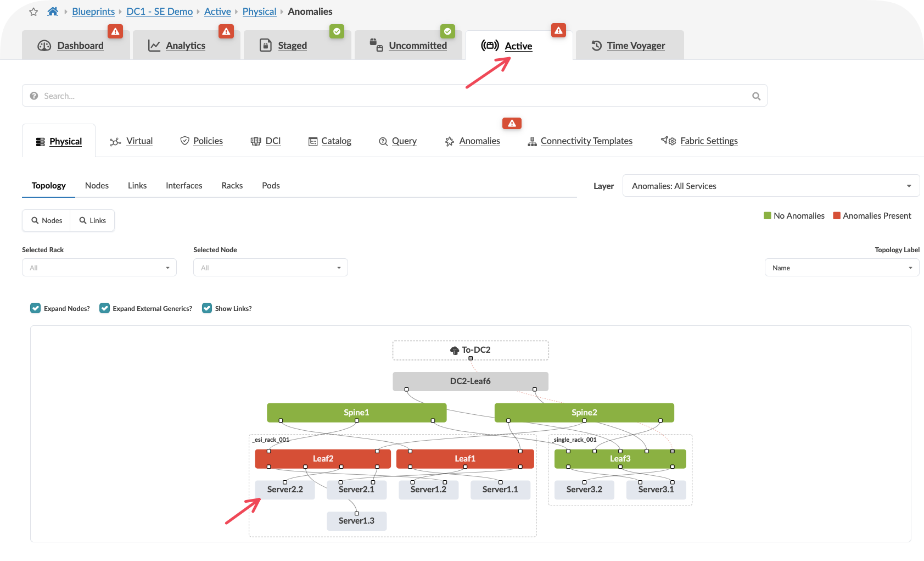Go to Blueprints breadcrumb link
The width and height of the screenshot is (924, 561).
(93, 12)
